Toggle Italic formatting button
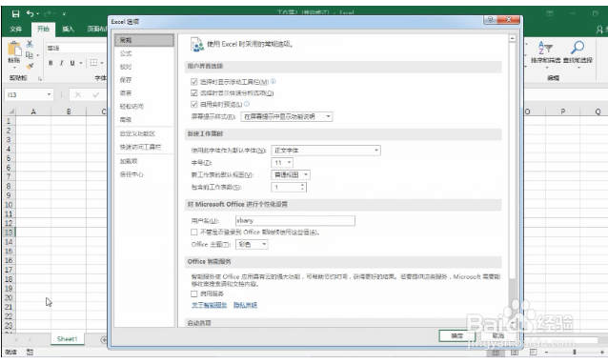Screen dimensions: 608x364 tap(61, 63)
